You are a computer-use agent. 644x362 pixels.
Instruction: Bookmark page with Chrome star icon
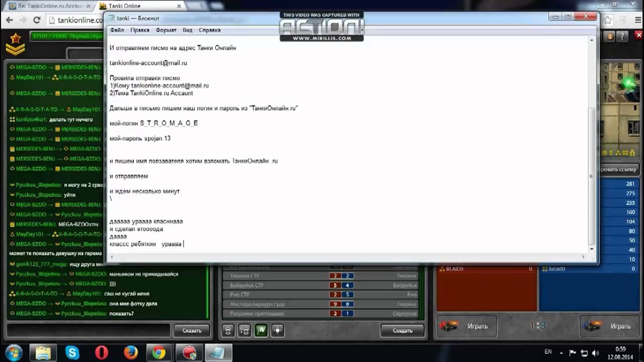click(x=608, y=20)
